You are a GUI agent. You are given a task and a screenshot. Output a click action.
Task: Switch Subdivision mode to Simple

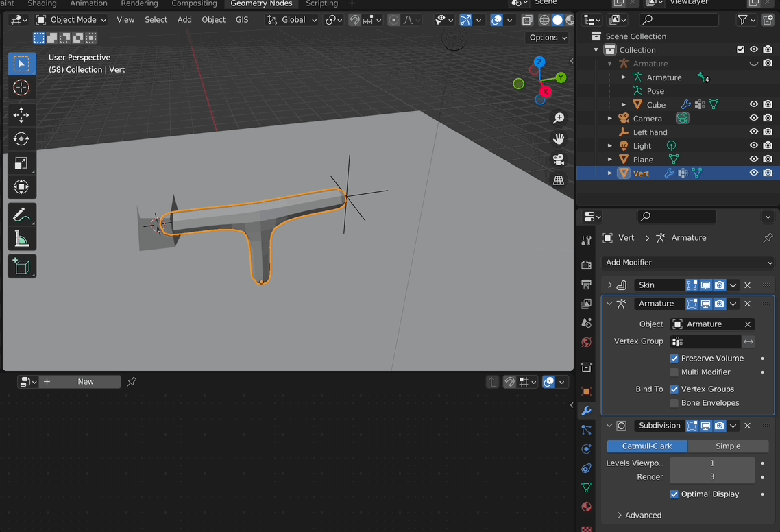pyautogui.click(x=728, y=446)
